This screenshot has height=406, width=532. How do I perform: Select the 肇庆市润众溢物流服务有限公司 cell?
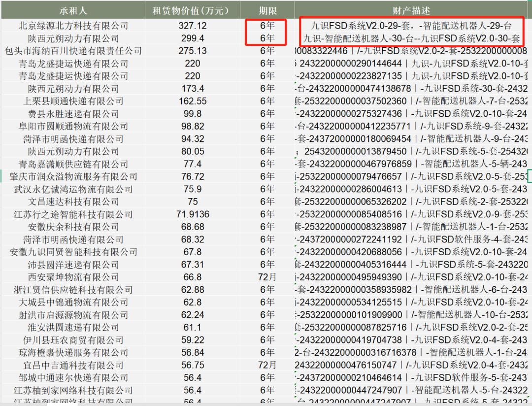[73, 176]
